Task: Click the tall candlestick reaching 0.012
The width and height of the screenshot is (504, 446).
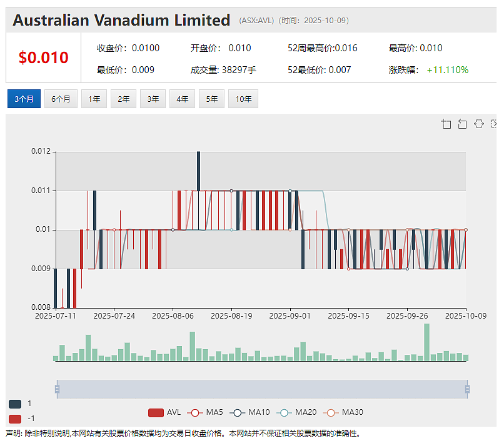Action: [x=198, y=171]
